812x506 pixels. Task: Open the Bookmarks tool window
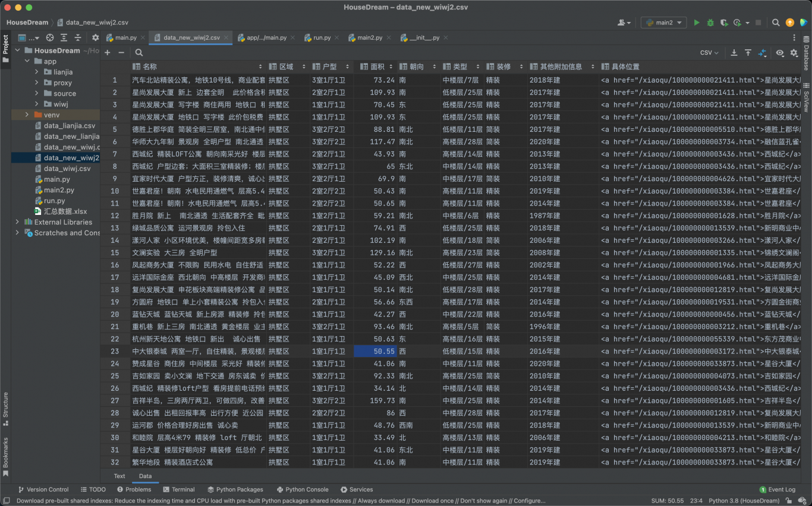click(5, 457)
